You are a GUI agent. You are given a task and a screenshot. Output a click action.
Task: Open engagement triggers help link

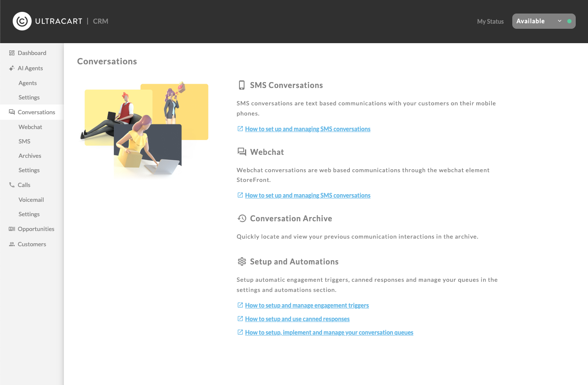point(307,305)
